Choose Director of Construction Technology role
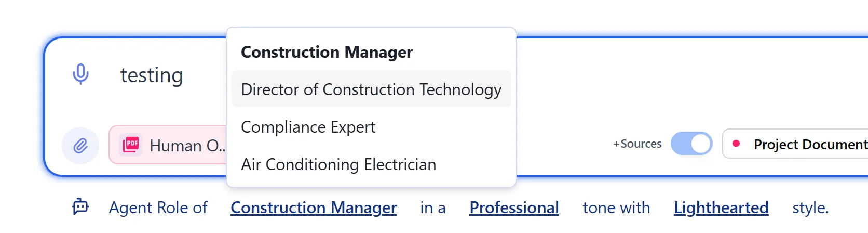The width and height of the screenshot is (868, 233). [371, 89]
